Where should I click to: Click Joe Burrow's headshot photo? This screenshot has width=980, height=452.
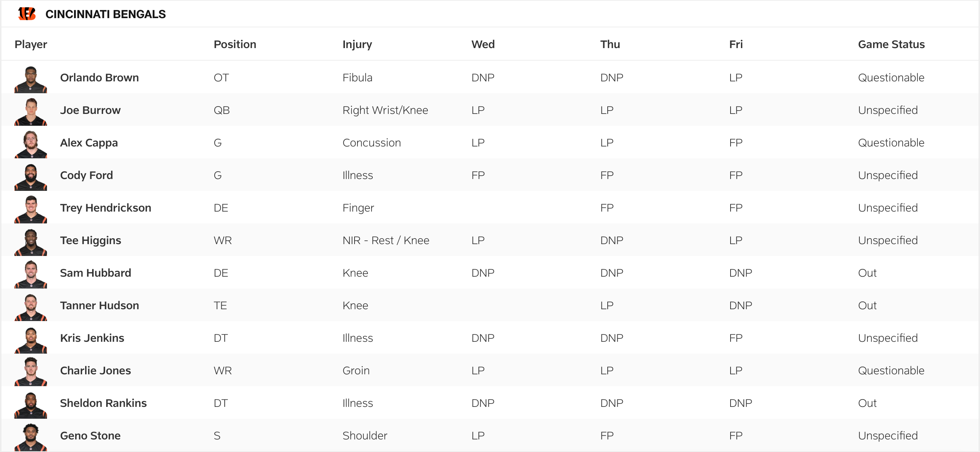tap(31, 112)
